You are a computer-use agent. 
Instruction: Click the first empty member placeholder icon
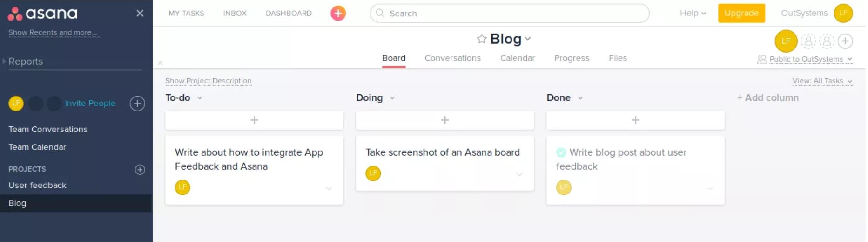pyautogui.click(x=808, y=41)
